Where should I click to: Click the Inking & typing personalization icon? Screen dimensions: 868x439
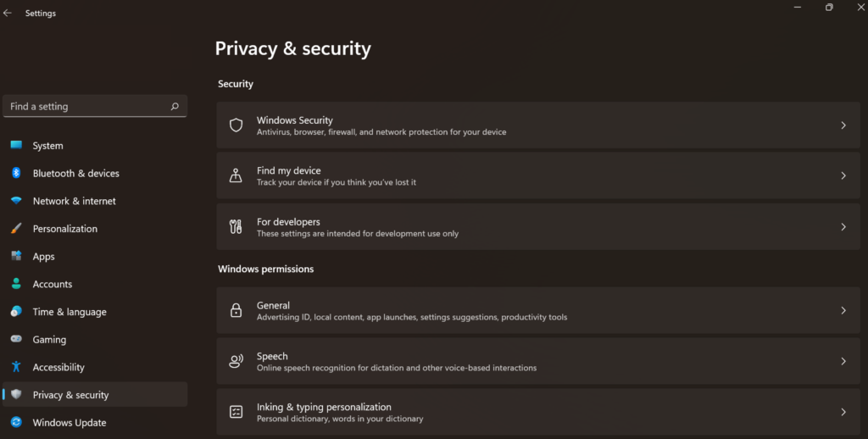pyautogui.click(x=236, y=412)
